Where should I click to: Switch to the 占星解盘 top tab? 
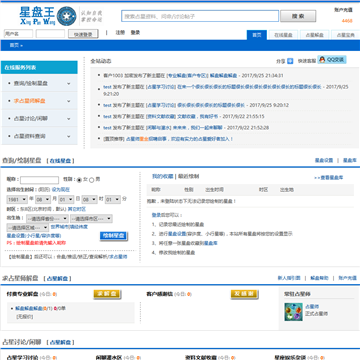tap(314, 35)
